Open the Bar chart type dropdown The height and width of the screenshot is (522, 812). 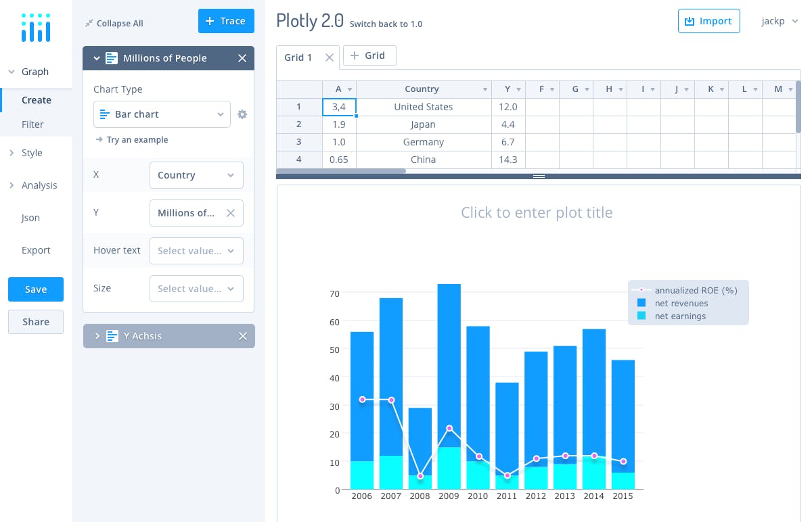162,114
